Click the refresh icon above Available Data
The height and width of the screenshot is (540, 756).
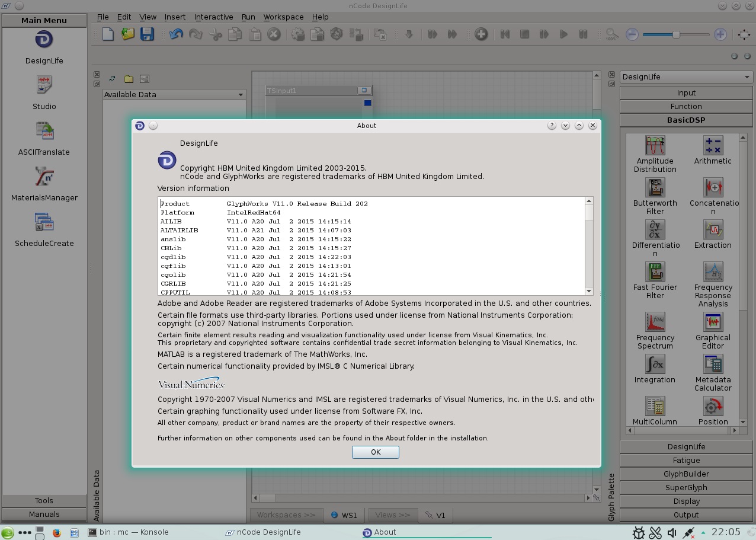[112, 78]
